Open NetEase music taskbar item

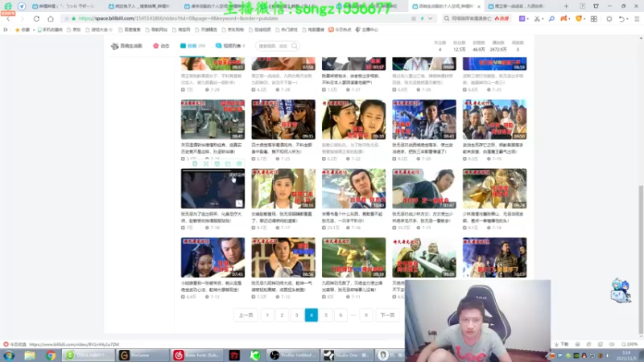pos(197,355)
